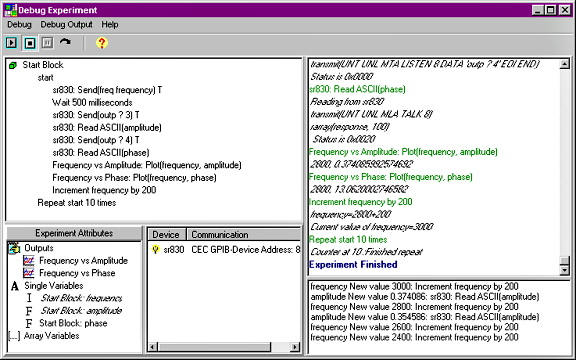Select Single Variables category
Image resolution: width=576 pixels, height=360 pixels.
54,285
